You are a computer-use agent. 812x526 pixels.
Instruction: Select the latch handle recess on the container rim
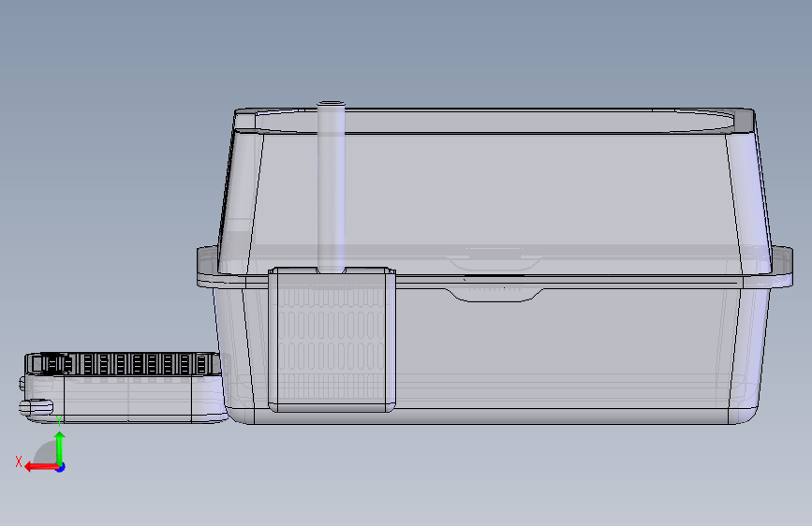495,295
